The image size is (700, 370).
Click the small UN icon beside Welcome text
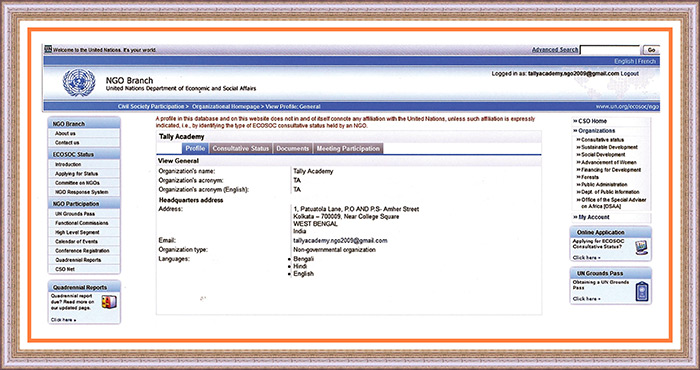tap(48, 50)
